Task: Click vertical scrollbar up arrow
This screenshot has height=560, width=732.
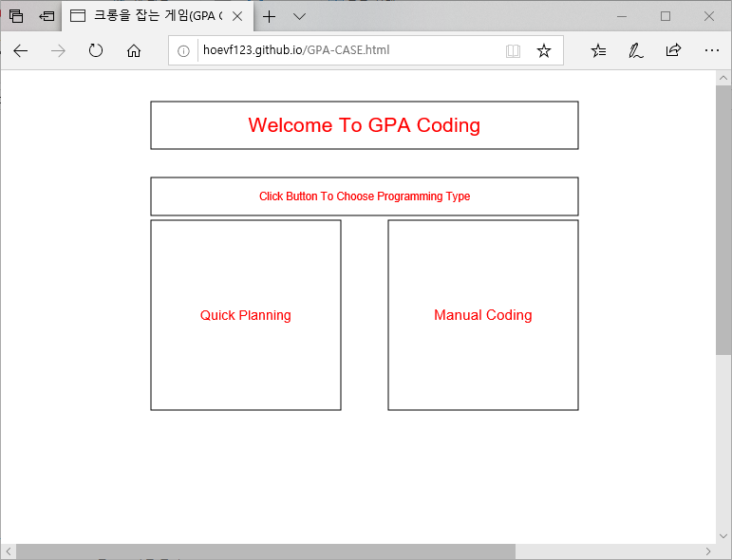Action: [723, 78]
